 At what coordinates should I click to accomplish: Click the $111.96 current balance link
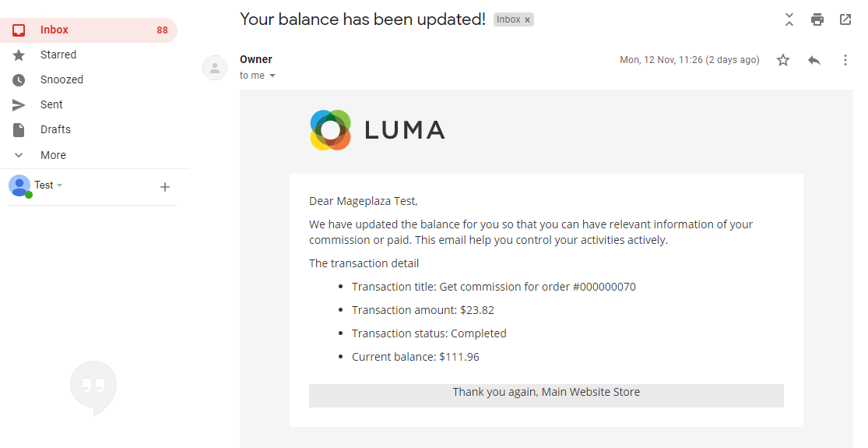pyautogui.click(x=459, y=357)
